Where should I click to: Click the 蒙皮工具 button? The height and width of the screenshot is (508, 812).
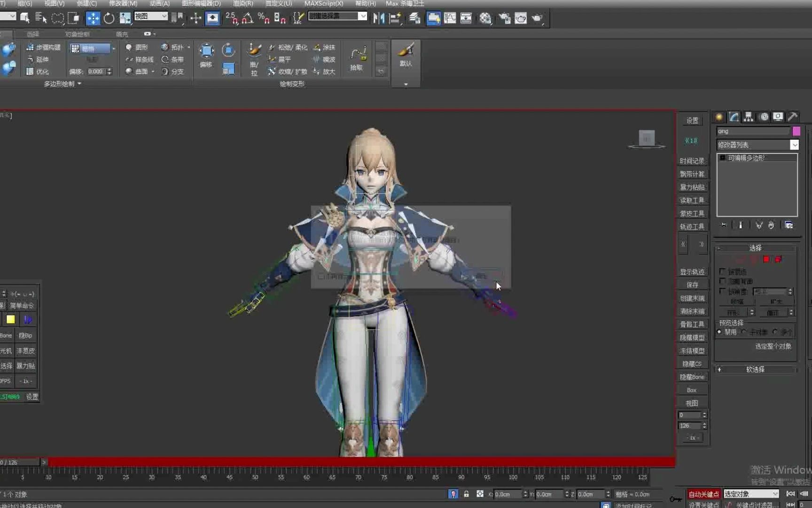pos(692,214)
